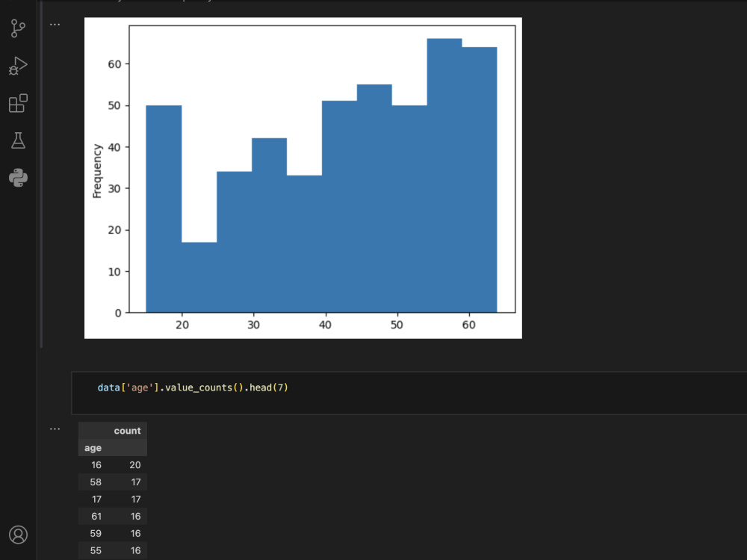Viewport: 747px width, 560px height.
Task: Click the 'Frequency' axis label on the plot
Action: pos(97,171)
